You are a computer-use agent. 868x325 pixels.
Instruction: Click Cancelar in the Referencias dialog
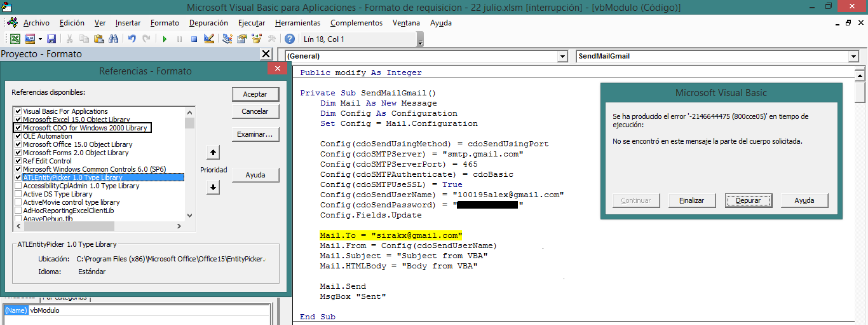(255, 111)
